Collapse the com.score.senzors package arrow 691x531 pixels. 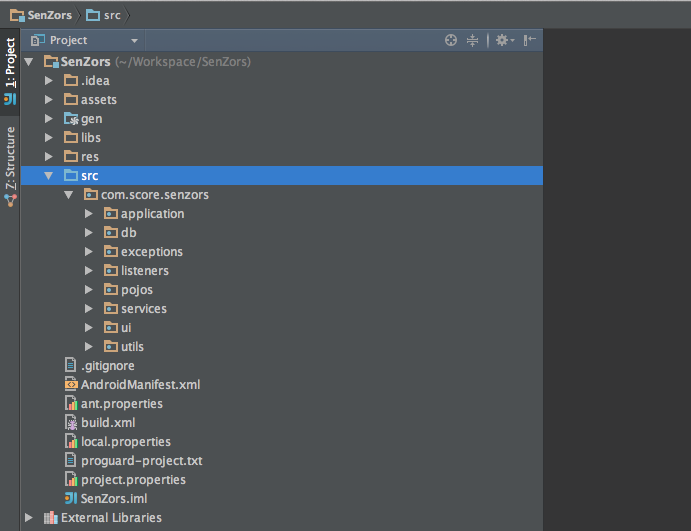pos(68,195)
